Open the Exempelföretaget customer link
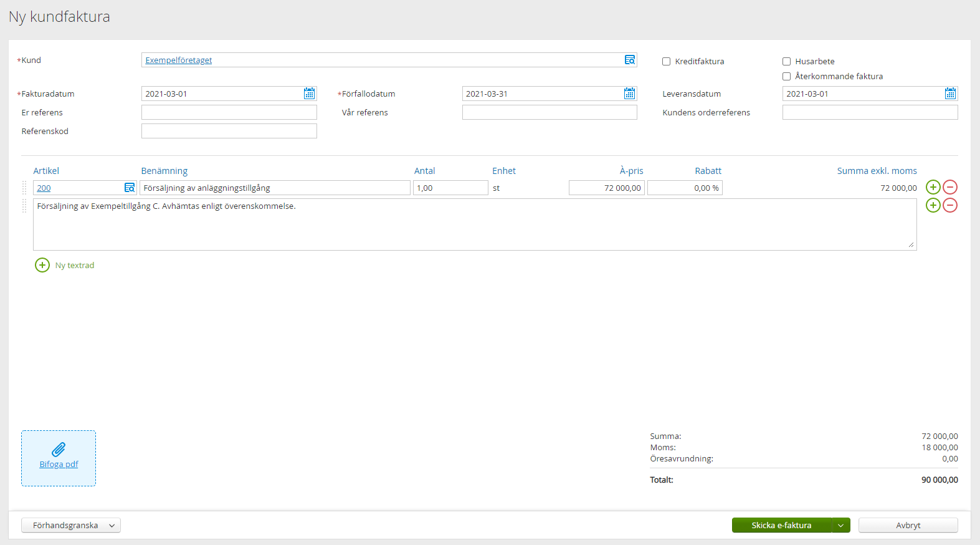 point(179,60)
